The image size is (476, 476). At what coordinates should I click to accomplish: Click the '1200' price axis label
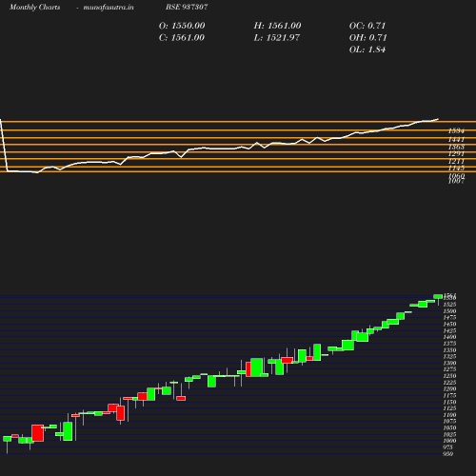[449, 389]
